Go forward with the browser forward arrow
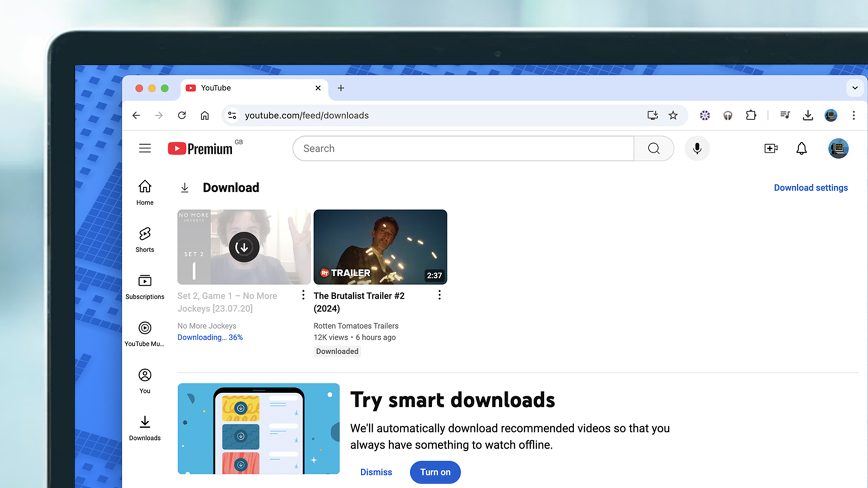This screenshot has width=868, height=488. click(159, 115)
